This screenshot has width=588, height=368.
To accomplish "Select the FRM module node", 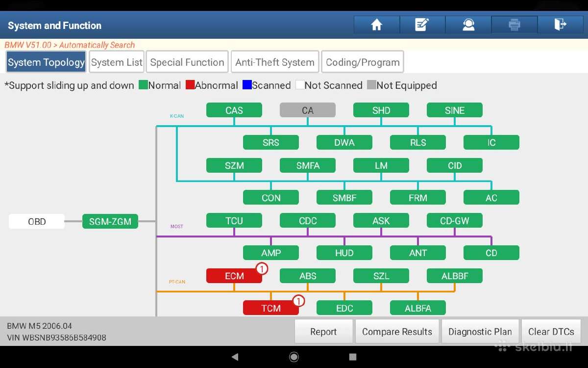I will [x=418, y=198].
